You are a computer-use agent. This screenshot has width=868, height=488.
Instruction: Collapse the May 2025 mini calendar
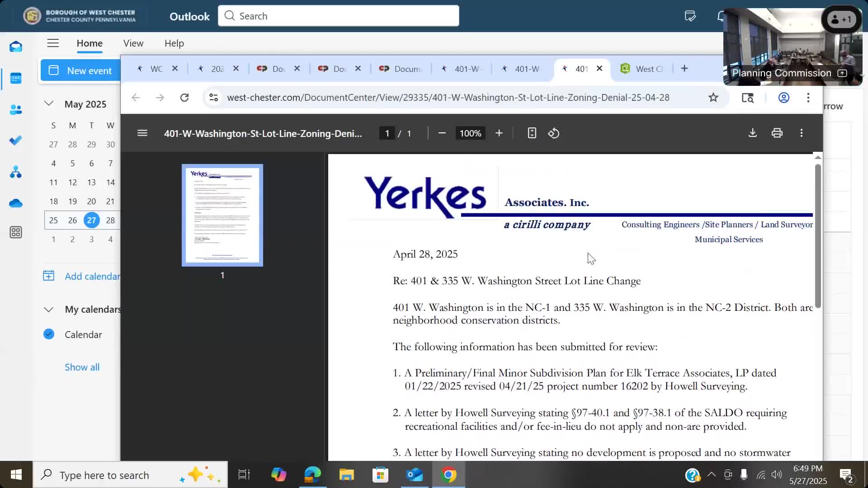click(49, 104)
